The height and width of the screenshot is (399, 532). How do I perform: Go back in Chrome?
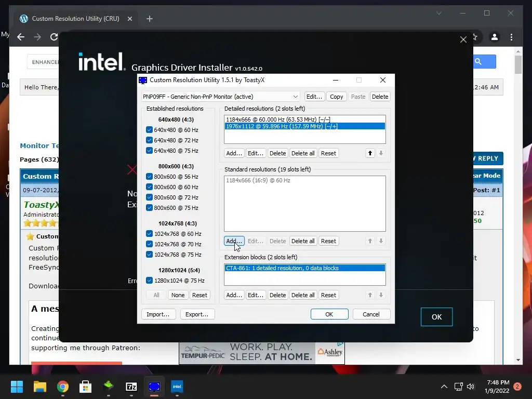point(21,37)
